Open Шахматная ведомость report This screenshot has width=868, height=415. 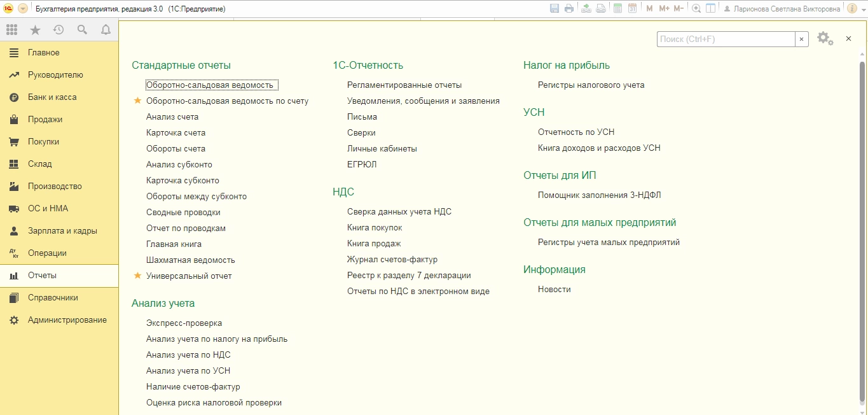coord(191,260)
